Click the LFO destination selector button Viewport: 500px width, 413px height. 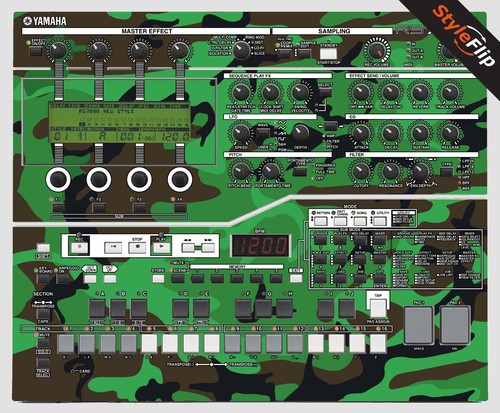point(331,126)
